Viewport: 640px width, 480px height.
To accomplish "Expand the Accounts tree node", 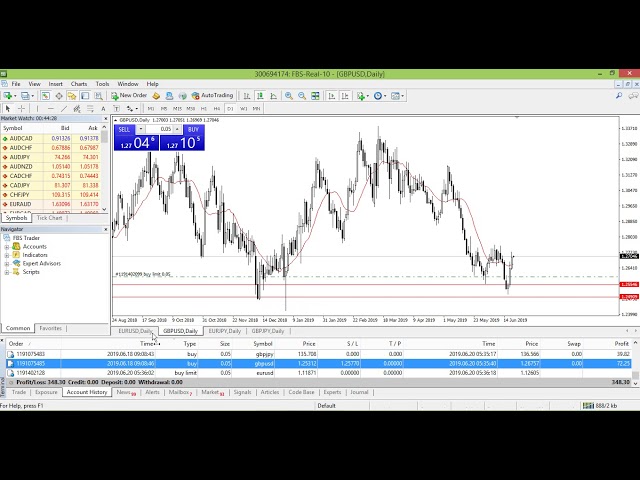I will tap(7, 246).
